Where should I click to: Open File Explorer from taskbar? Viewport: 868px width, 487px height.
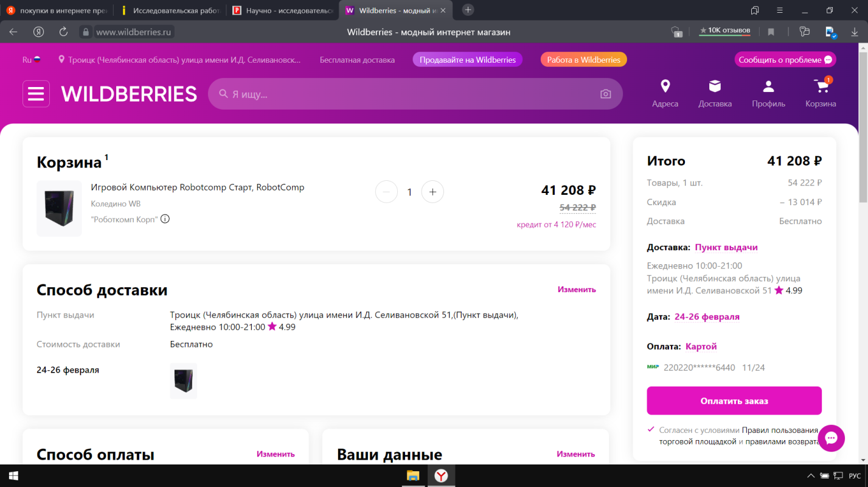[x=412, y=475]
